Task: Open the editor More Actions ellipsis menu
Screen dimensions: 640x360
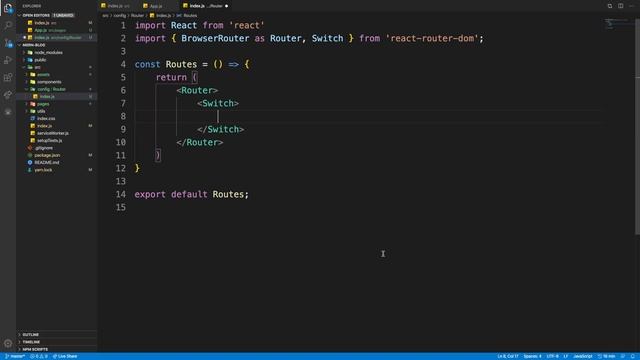Action: (631, 6)
